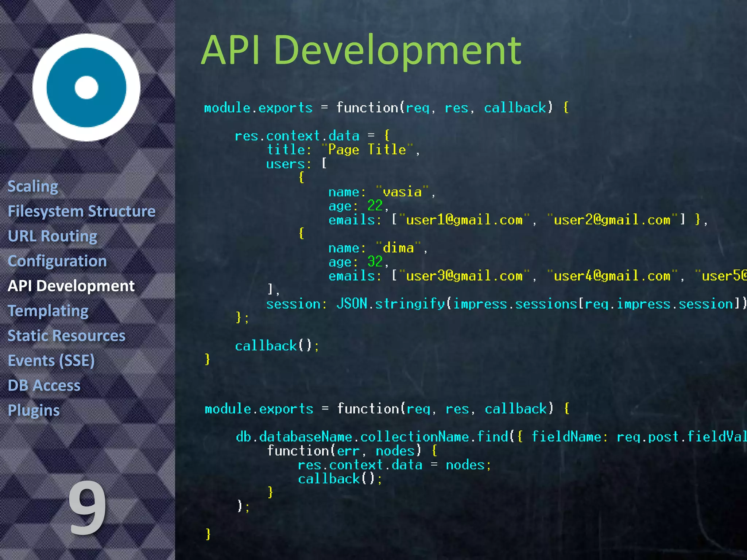Click the user1@gmail.com string
The height and width of the screenshot is (560, 747).
tap(464, 220)
